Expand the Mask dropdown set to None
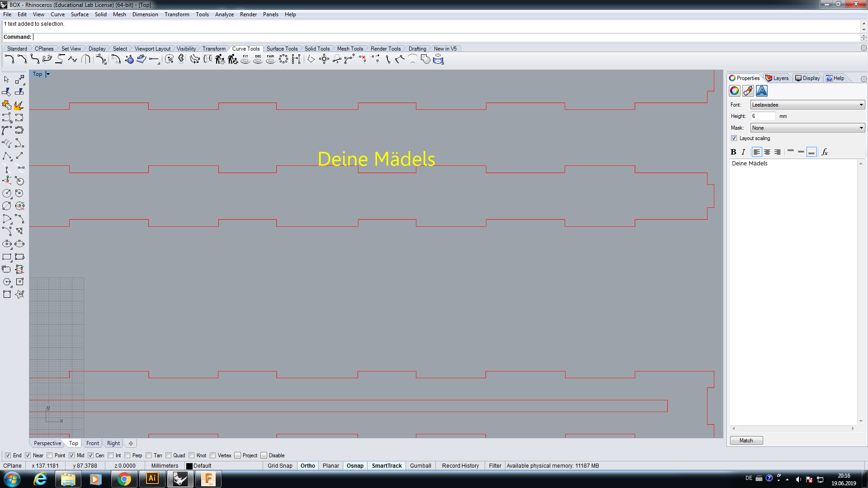The height and width of the screenshot is (488, 868). coord(807,128)
